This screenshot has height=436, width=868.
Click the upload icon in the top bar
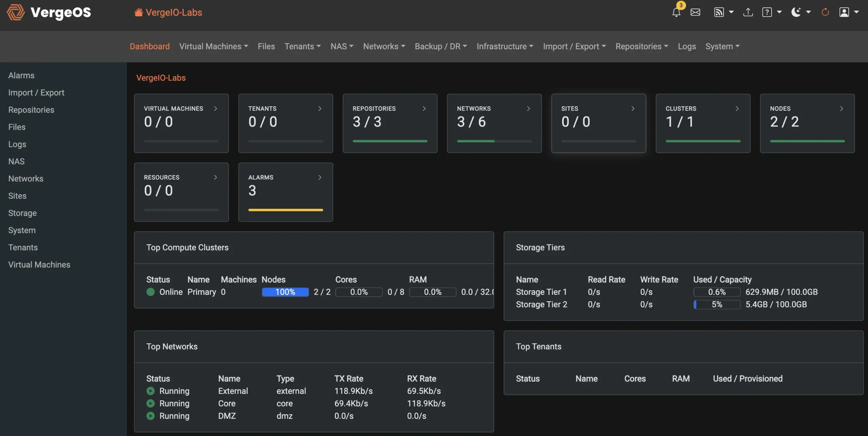pyautogui.click(x=748, y=12)
